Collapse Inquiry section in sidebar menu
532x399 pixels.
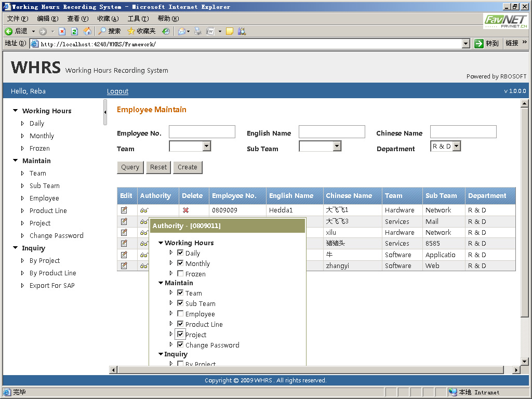[15, 248]
